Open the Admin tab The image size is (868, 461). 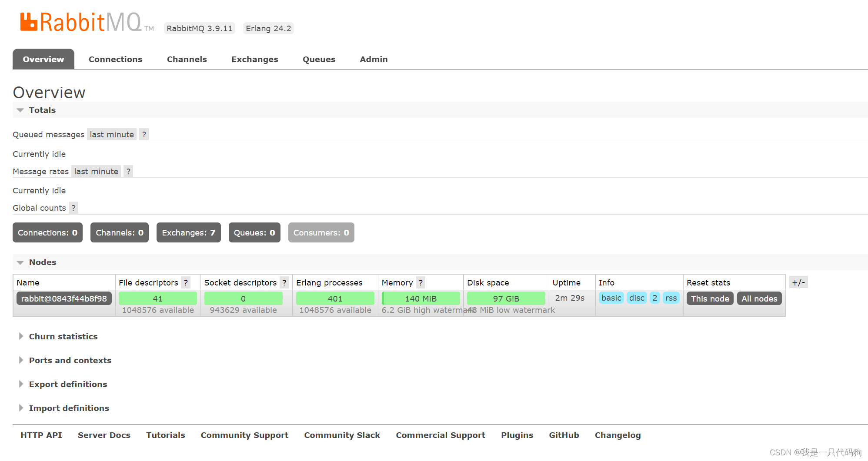[373, 59]
